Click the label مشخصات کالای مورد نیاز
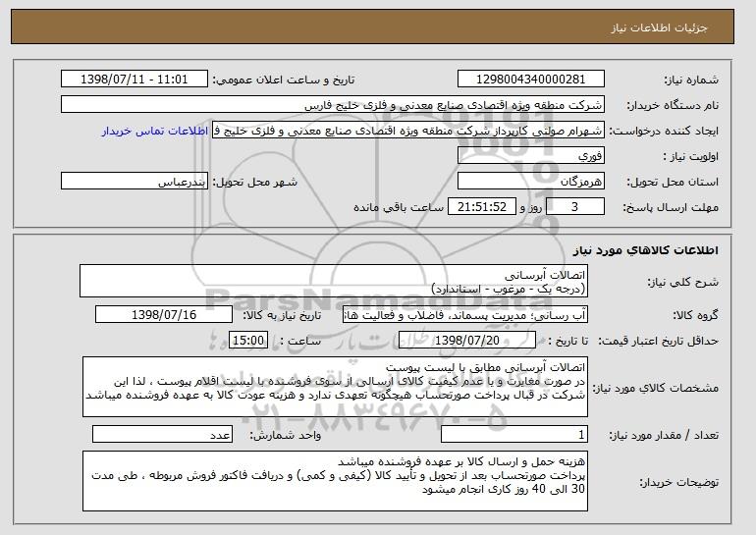 pos(655,388)
